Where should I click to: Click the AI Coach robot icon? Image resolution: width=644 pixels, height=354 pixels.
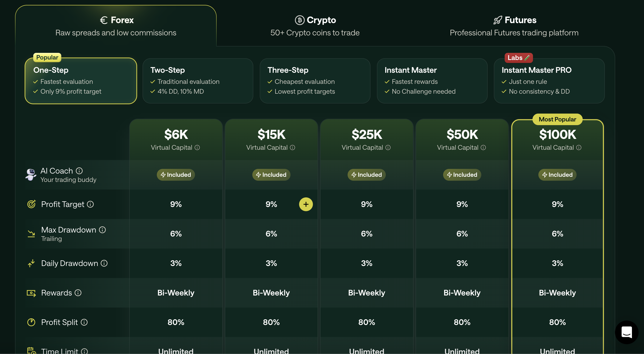[31, 174]
